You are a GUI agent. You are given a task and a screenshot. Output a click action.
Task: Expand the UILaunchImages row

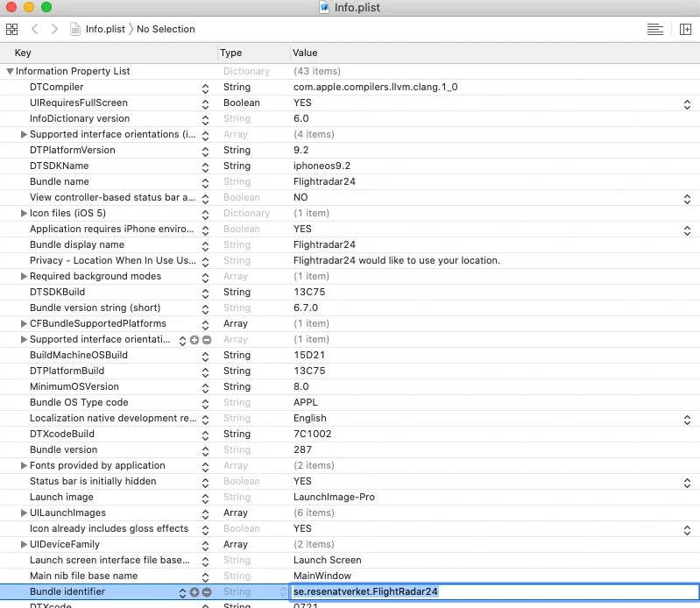[x=25, y=513]
